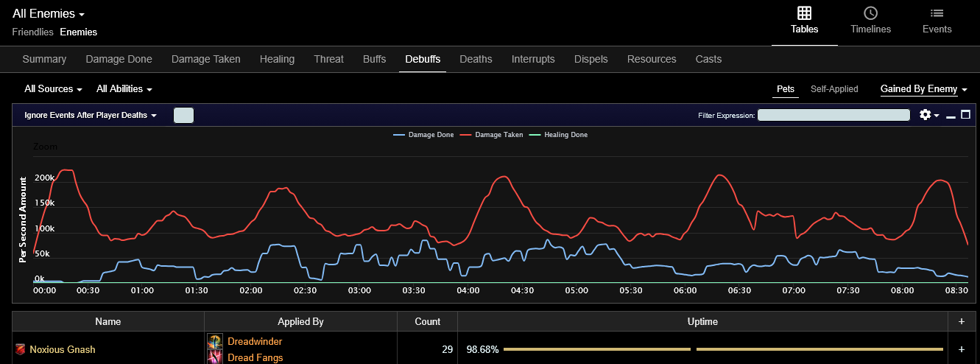The image size is (980, 364).
Task: Click the 200k axis label
Action: [44, 178]
